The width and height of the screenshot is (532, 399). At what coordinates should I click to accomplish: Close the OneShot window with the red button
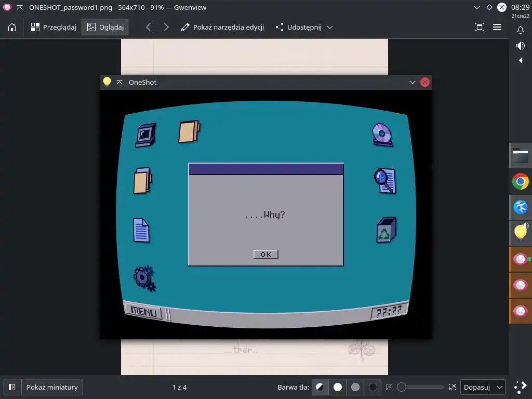tap(425, 82)
